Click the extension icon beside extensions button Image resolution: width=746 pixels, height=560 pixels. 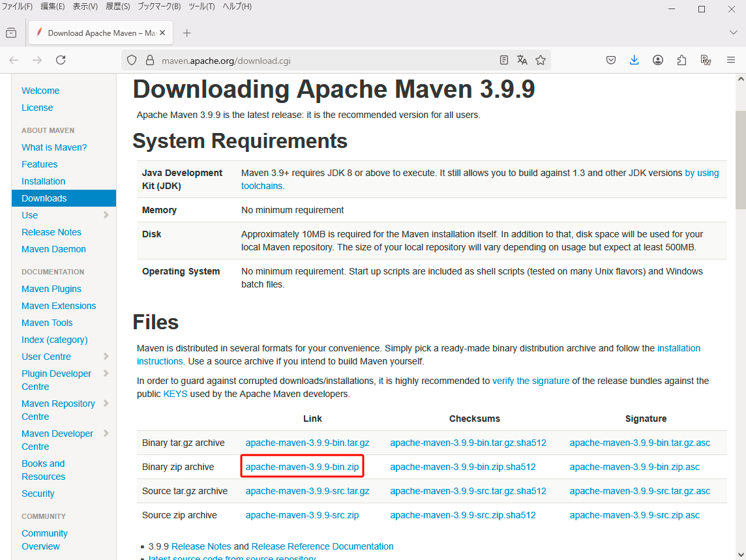(x=706, y=60)
